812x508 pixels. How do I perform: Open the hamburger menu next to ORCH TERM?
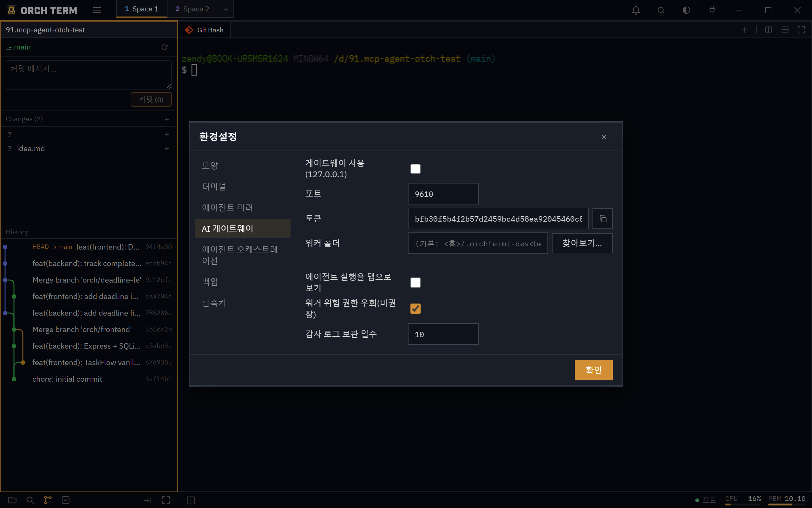coord(97,10)
